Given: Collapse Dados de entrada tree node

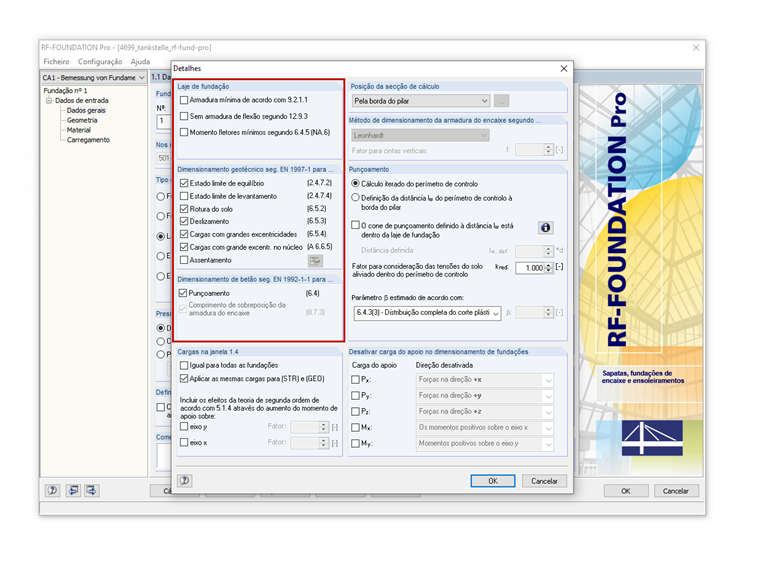Looking at the screenshot, I should click(49, 101).
